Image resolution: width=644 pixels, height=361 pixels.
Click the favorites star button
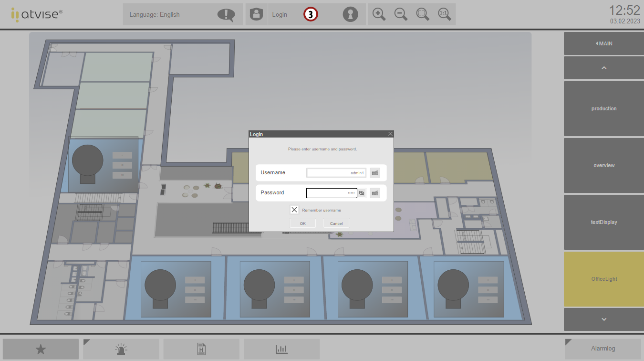(41, 349)
